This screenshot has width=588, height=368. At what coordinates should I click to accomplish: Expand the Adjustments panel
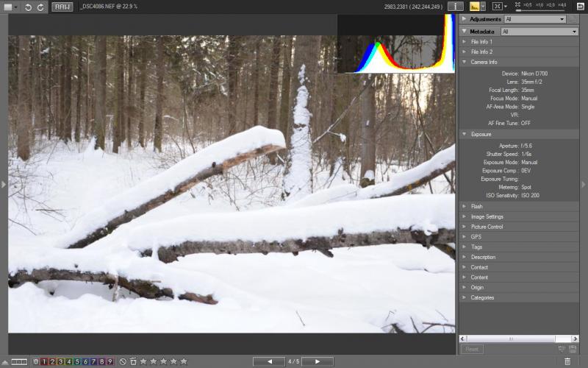(x=465, y=19)
